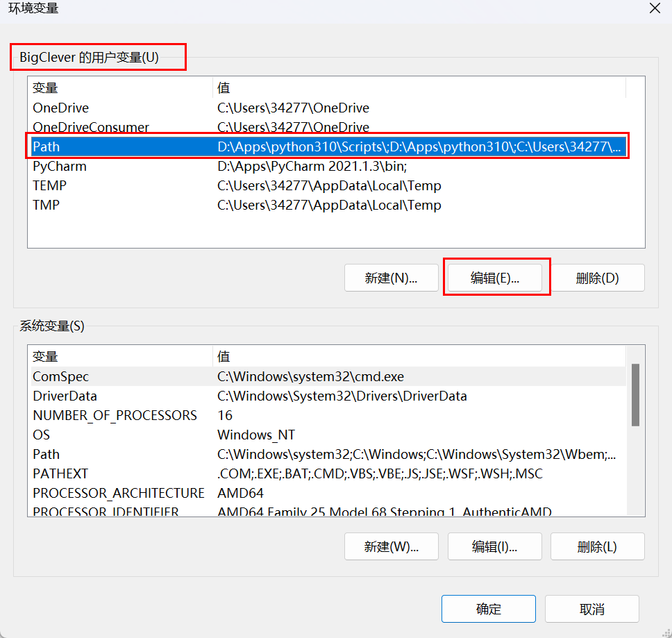Click the 新建(W)... button for system variables
The image size is (672, 638).
point(392,546)
